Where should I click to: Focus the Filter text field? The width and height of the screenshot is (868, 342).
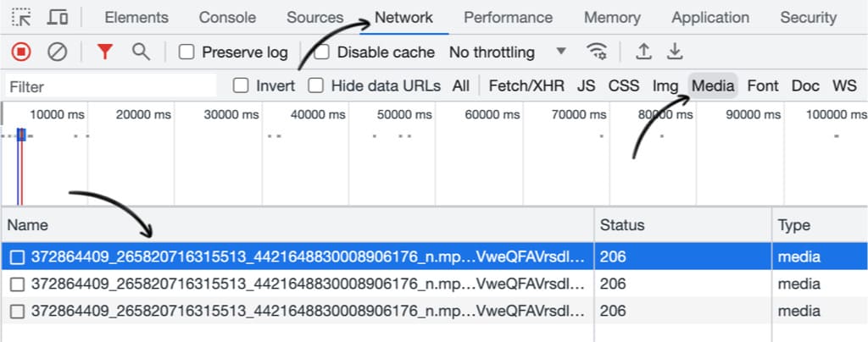(111, 86)
